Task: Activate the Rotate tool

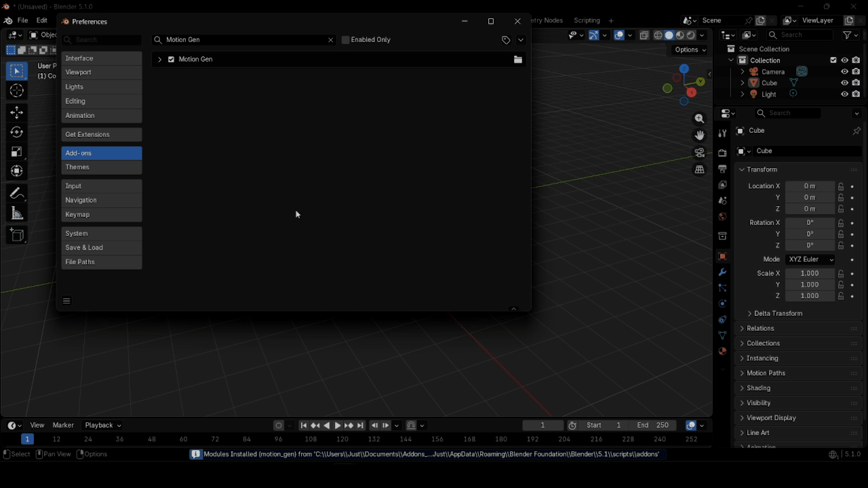Action: (x=17, y=132)
